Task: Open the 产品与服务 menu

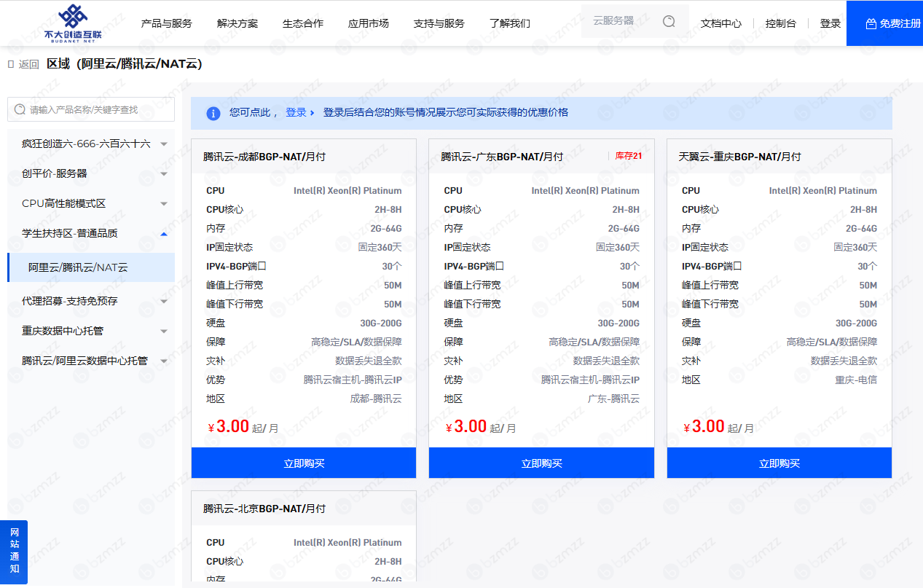Action: pyautogui.click(x=167, y=23)
